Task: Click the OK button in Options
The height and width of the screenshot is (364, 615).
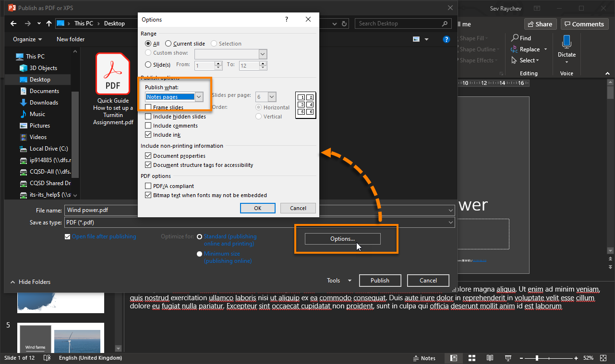Action: click(257, 208)
